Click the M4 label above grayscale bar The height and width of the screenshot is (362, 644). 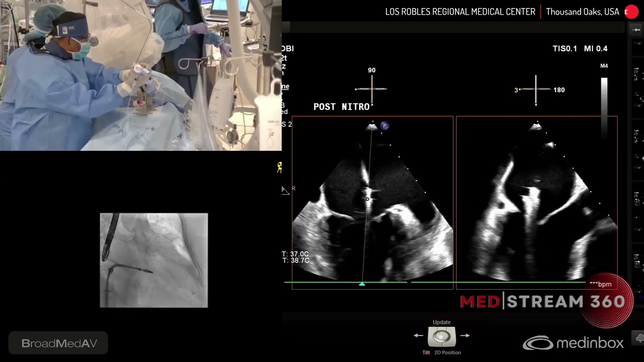(604, 66)
